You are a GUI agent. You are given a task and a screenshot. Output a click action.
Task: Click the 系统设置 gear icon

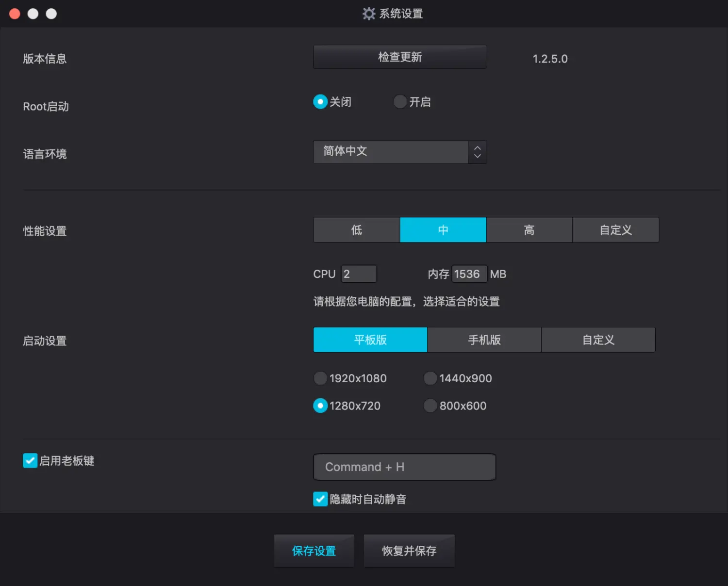coord(369,14)
